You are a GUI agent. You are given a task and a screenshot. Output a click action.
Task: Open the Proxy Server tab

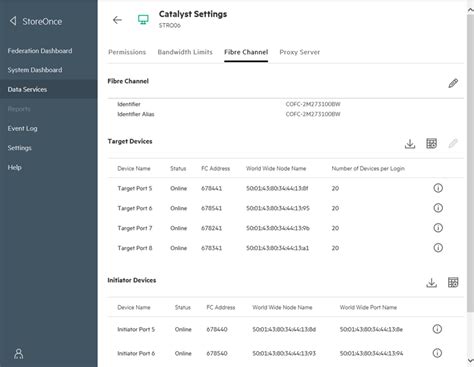(300, 52)
